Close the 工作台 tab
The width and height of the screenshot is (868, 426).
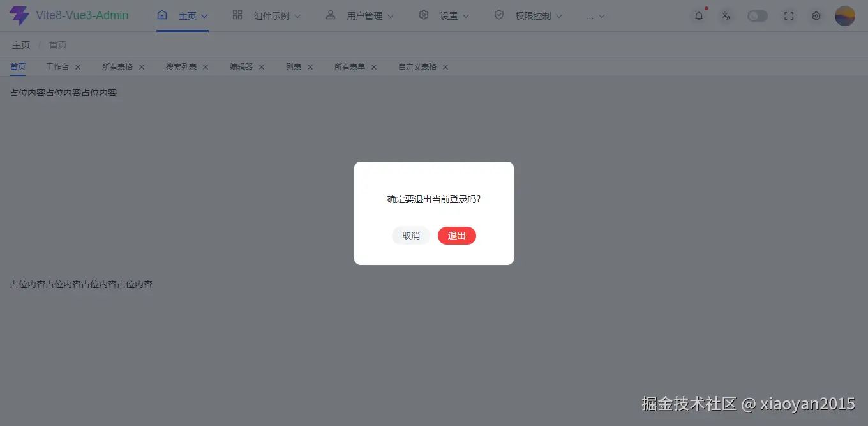pyautogui.click(x=78, y=67)
